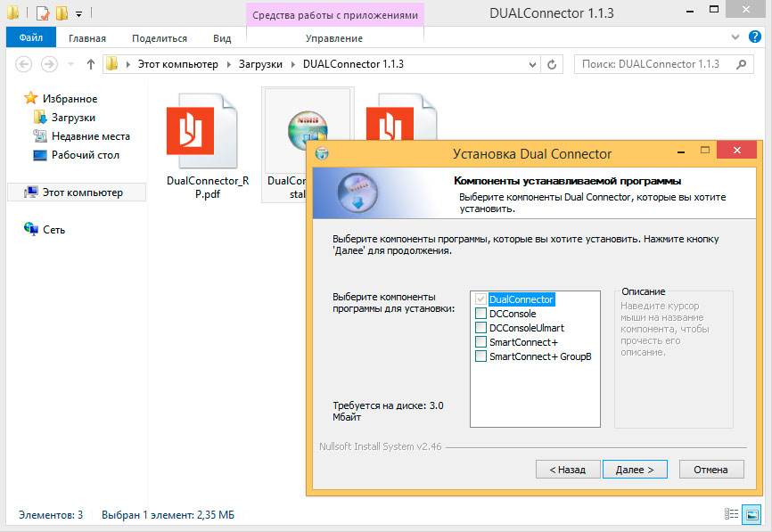Click the Элементов: 3 status bar text

pos(51,515)
